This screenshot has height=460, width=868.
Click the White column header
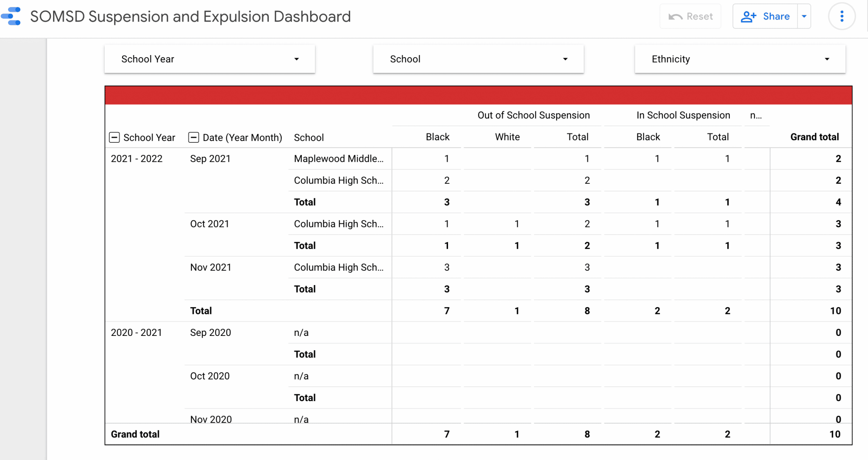[507, 137]
